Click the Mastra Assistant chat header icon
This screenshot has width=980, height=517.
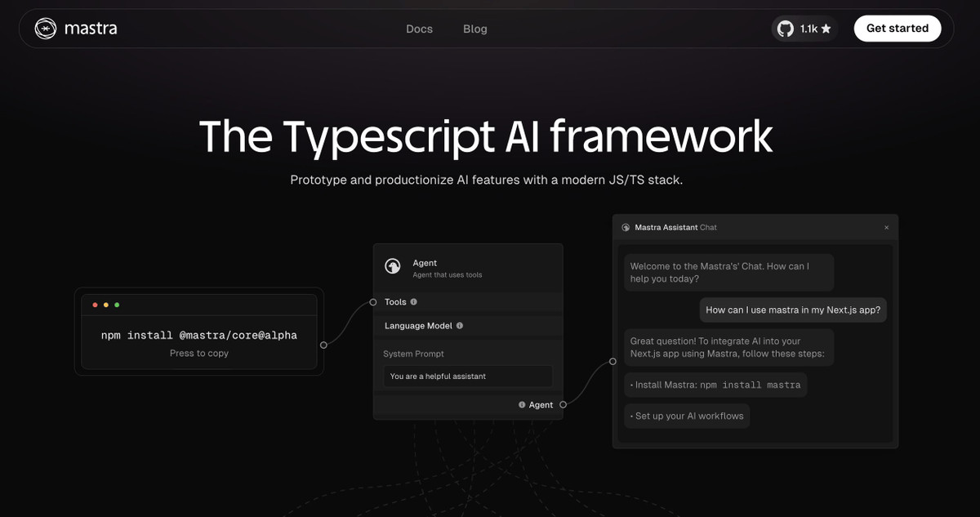tap(626, 227)
